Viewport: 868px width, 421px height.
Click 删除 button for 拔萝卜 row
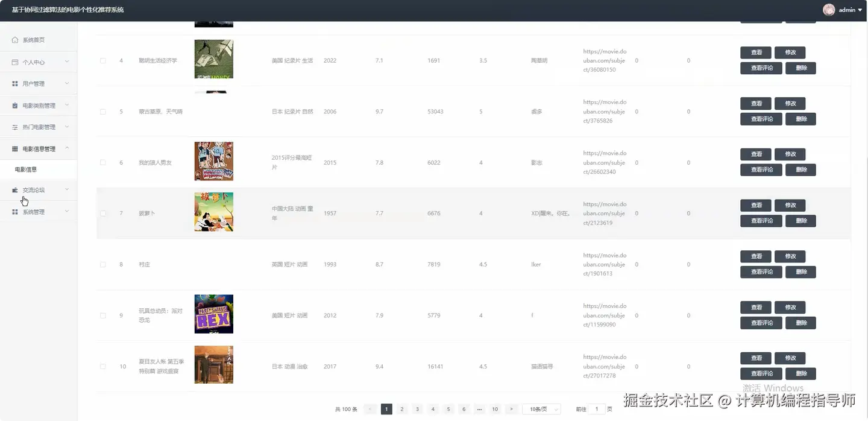[801, 221]
